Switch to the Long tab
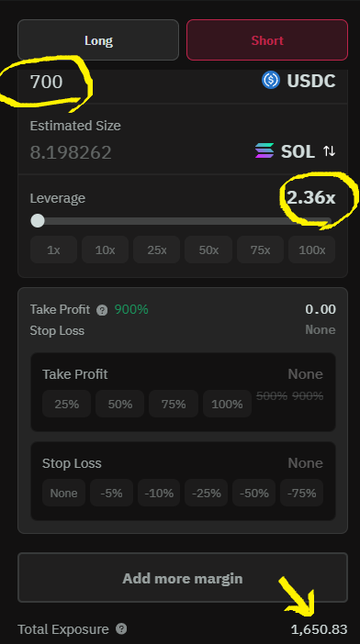The width and height of the screenshot is (360, 644). (98, 40)
